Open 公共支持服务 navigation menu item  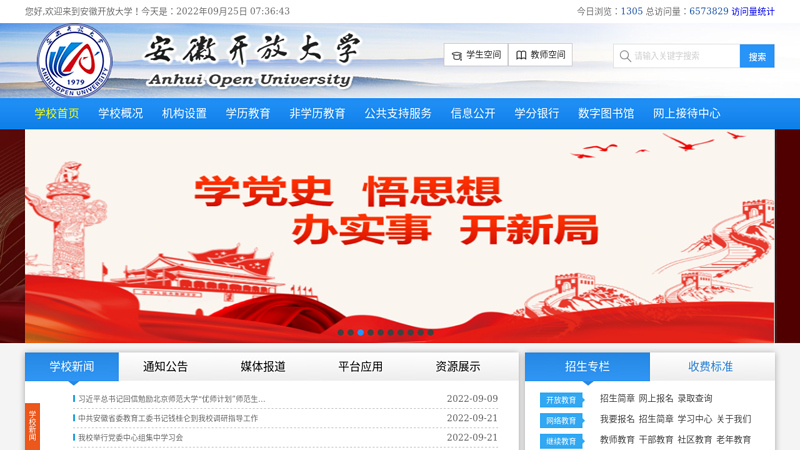(398, 113)
